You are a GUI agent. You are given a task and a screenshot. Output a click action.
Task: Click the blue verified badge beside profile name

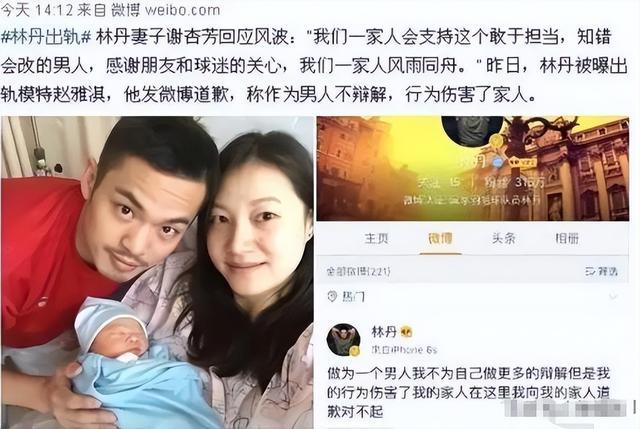pos(497,162)
